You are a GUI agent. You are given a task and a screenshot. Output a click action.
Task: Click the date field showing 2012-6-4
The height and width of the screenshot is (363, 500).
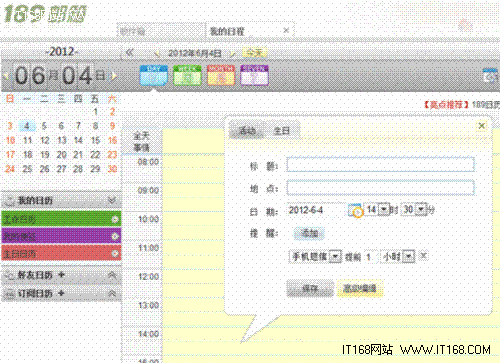pyautogui.click(x=316, y=210)
